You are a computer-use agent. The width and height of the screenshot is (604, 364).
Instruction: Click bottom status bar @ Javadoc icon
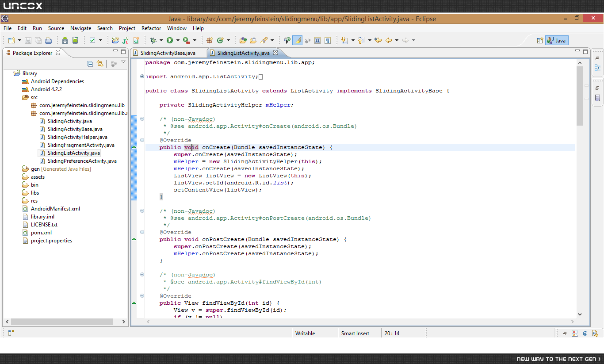(585, 333)
